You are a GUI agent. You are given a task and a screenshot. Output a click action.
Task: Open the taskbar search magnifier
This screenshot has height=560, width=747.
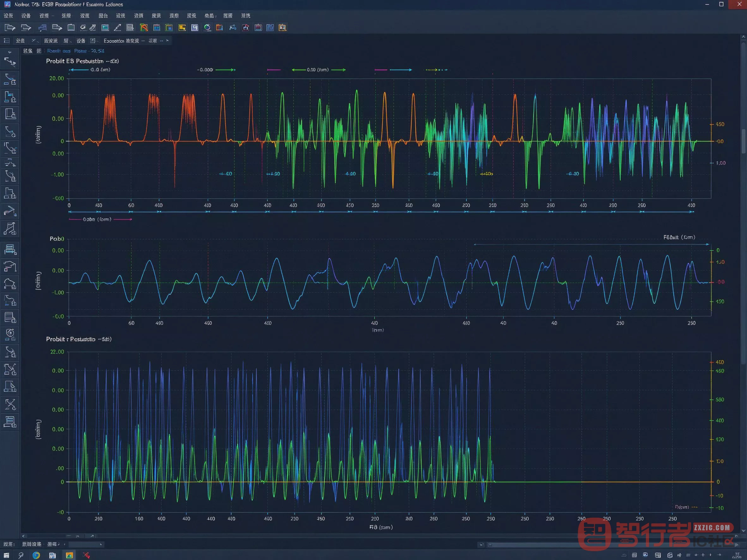21,555
